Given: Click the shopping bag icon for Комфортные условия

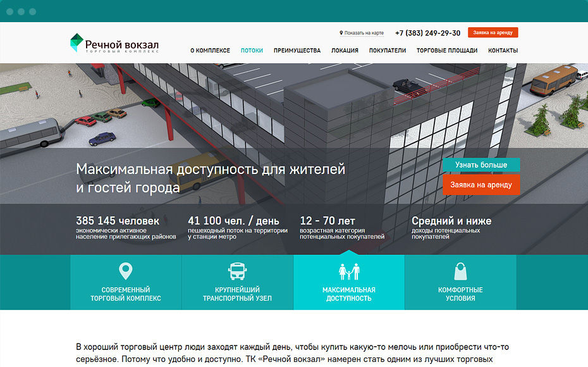Looking at the screenshot, I should (460, 271).
